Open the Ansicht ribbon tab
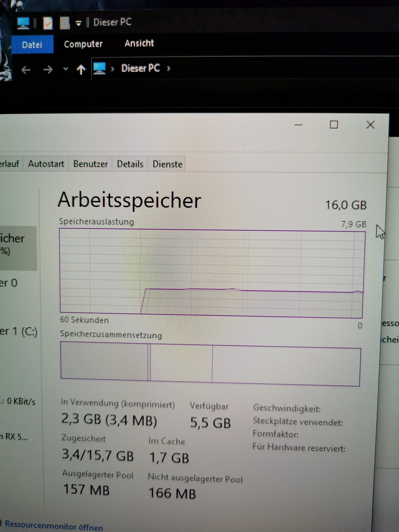The width and height of the screenshot is (399, 532). [139, 44]
